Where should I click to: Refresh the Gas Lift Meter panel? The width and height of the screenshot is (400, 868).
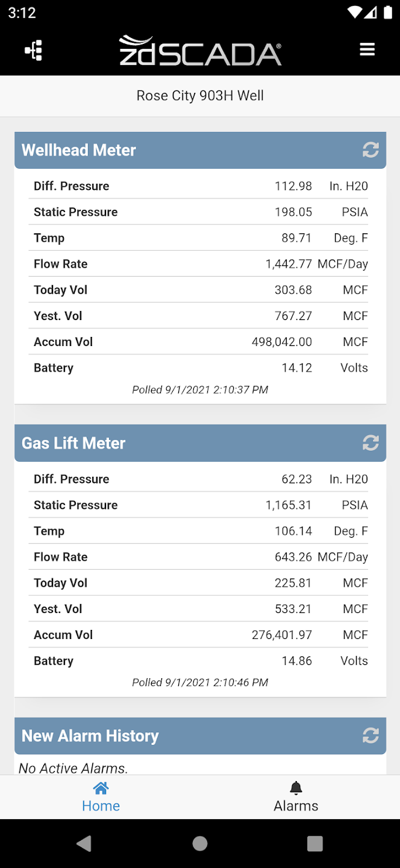[x=370, y=443]
